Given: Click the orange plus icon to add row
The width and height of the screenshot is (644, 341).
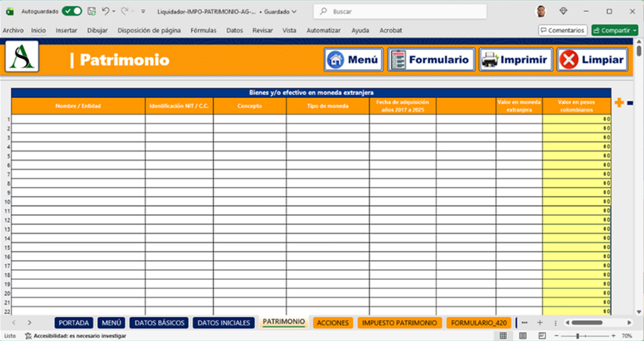Looking at the screenshot, I should tap(619, 102).
